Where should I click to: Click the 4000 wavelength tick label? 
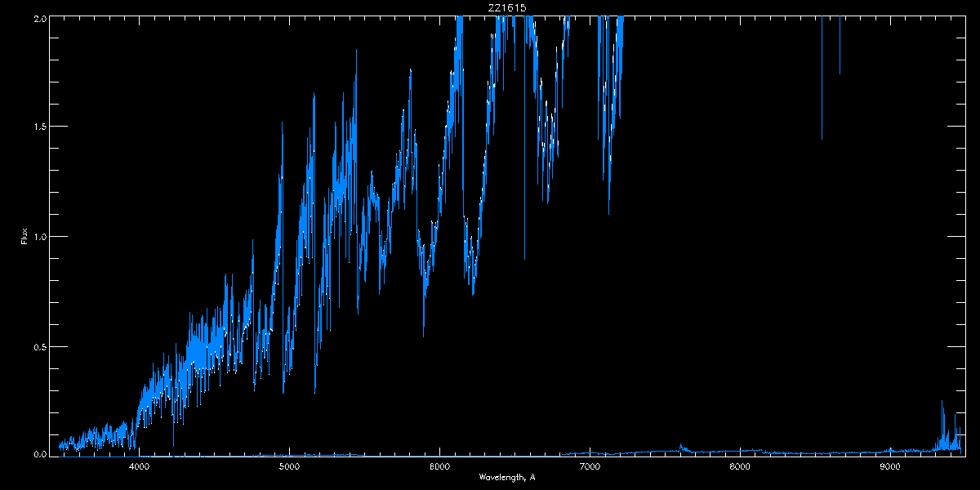pos(139,467)
